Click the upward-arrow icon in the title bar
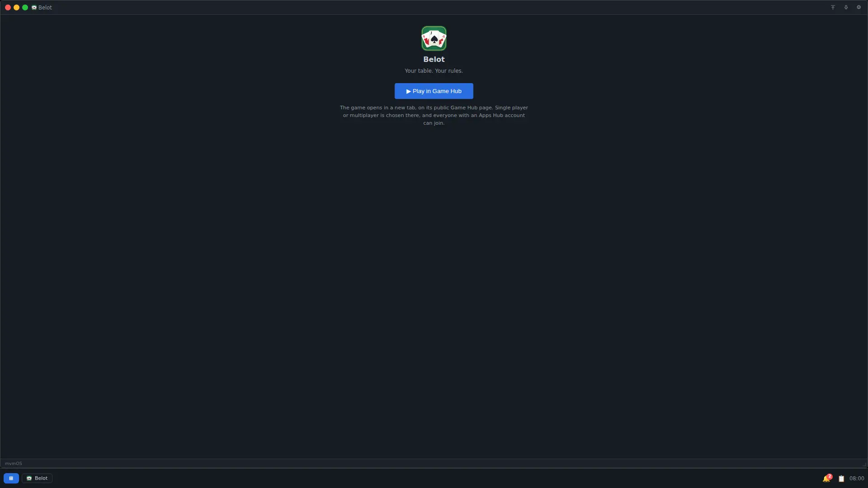 pos(833,7)
